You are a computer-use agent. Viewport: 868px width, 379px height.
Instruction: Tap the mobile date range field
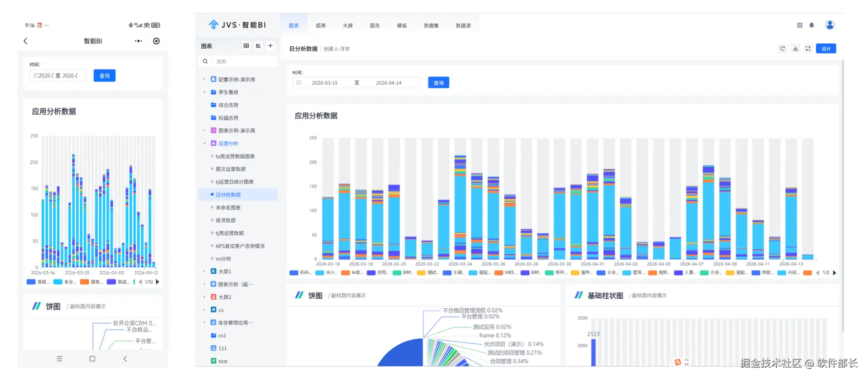[x=58, y=76]
